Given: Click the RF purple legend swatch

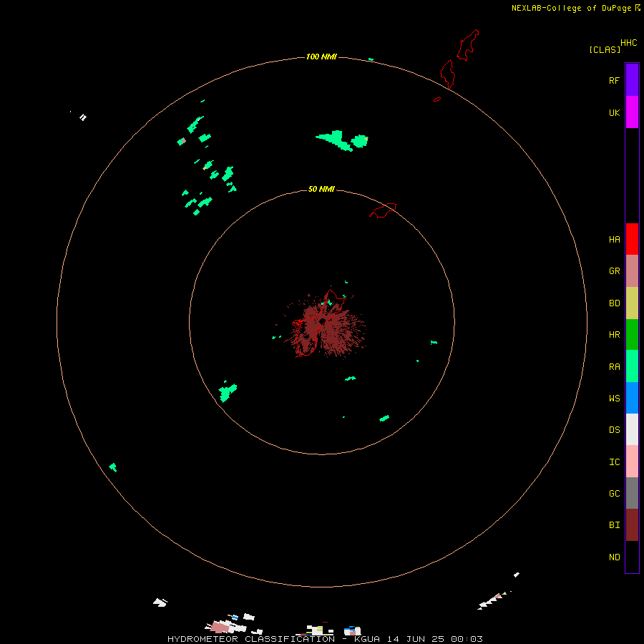Looking at the screenshot, I should click(632, 80).
